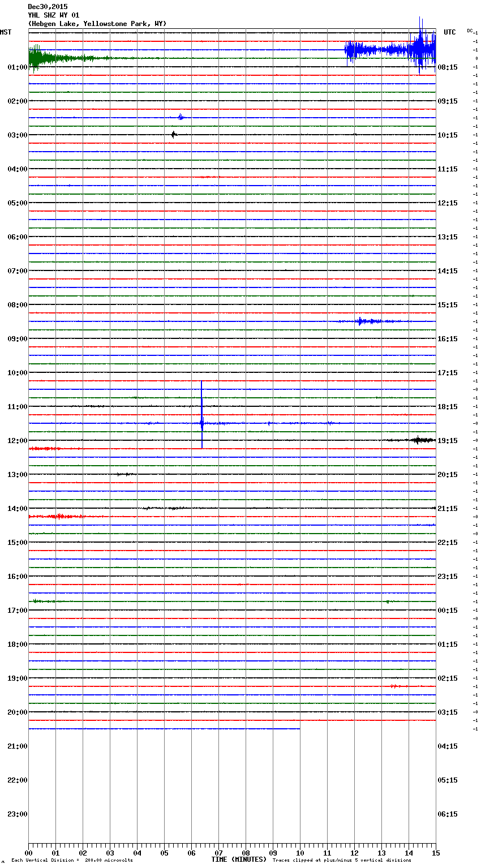Screen dimensions: 481x868
Task: Click the date label Dec30,2015
Action: [48, 7]
